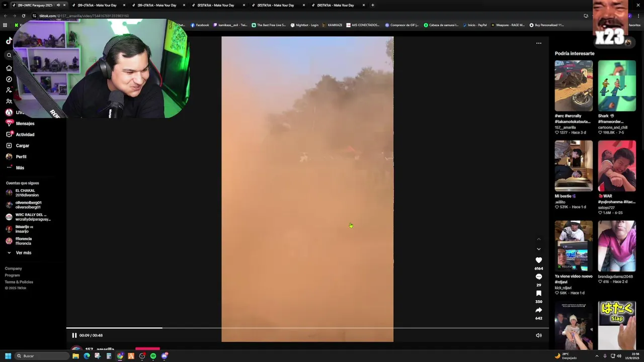The width and height of the screenshot is (644, 362).
Task: Seek on the video progress bar
Action: click(307, 328)
